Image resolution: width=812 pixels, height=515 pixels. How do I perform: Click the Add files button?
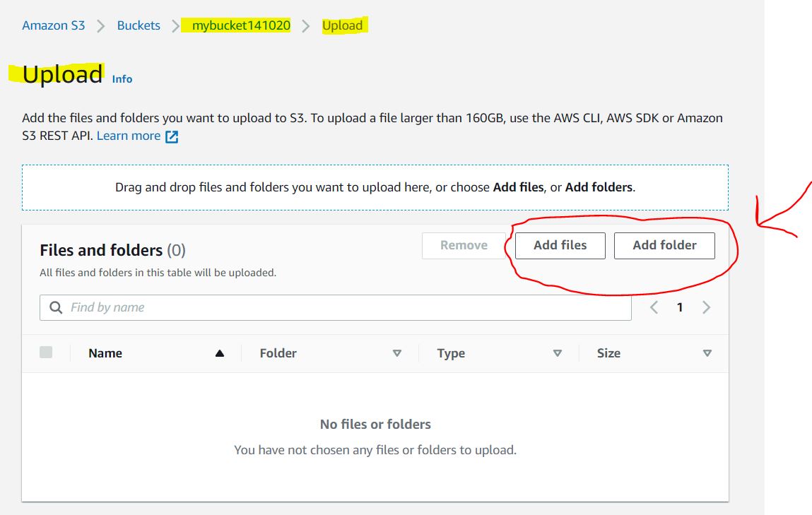click(x=560, y=245)
